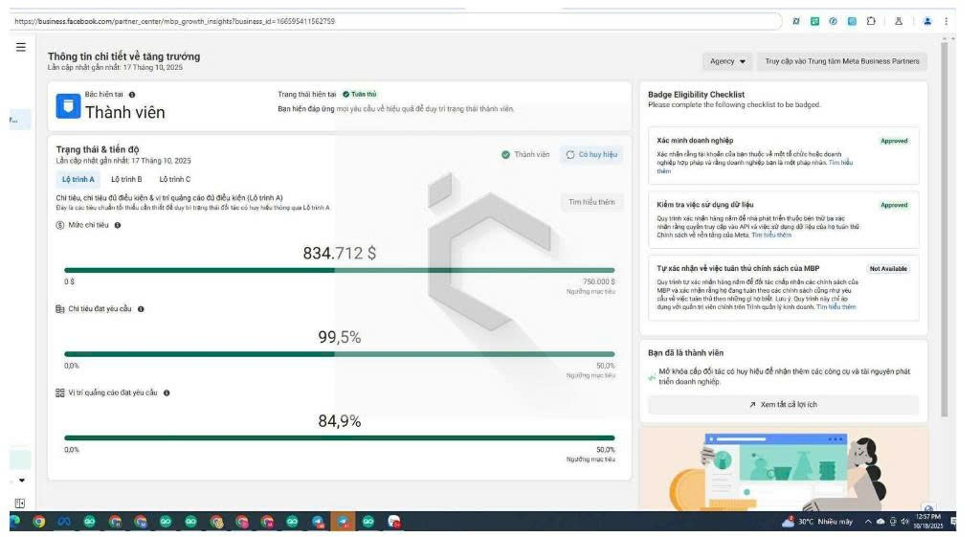Click 'Bạn đã là thành viên' heading
Viewport: 980px width, 537px height.
[x=685, y=352]
